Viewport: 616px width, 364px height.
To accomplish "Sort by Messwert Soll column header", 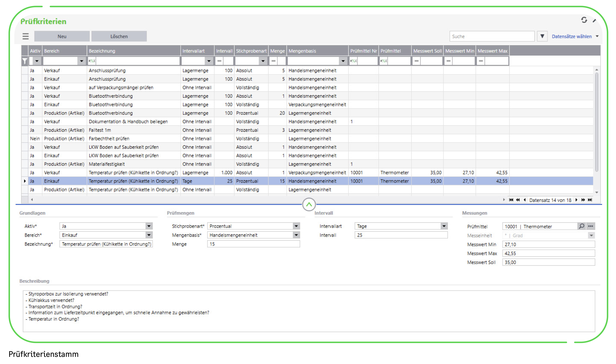I will tap(427, 51).
